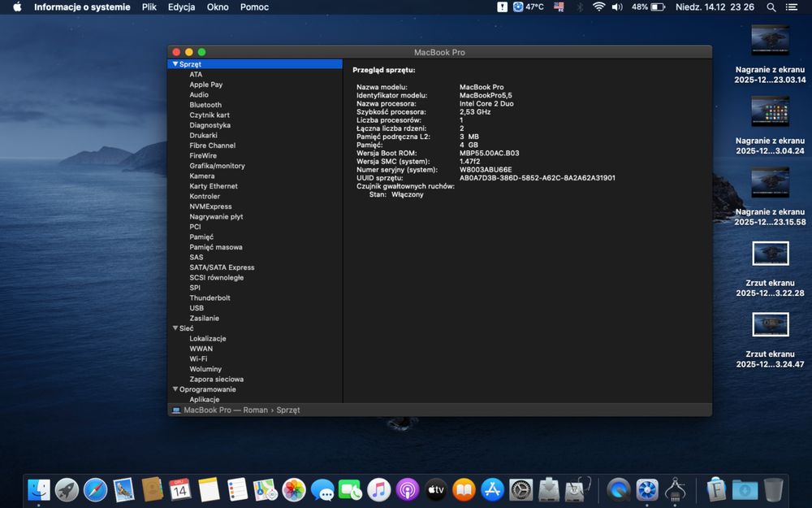
Task: Open the Pomoc menu
Action: click(254, 7)
